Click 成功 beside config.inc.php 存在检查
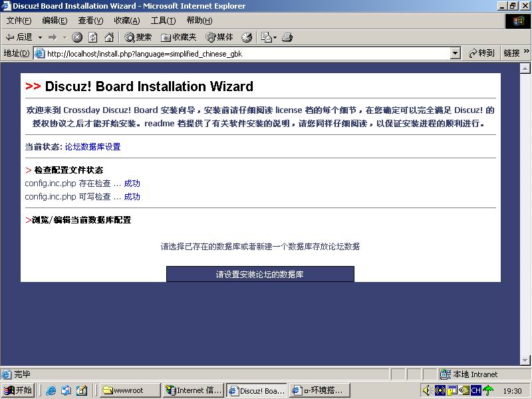The image size is (532, 399). coord(132,184)
